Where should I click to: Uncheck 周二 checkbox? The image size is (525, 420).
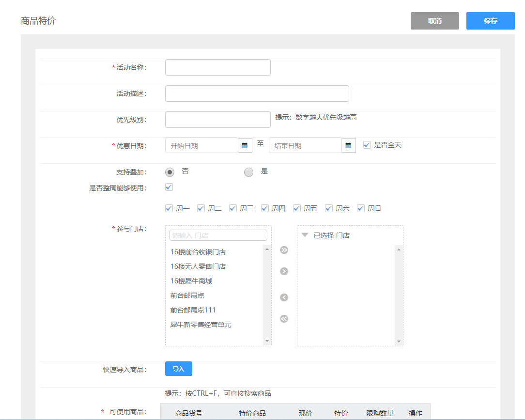tap(201, 208)
